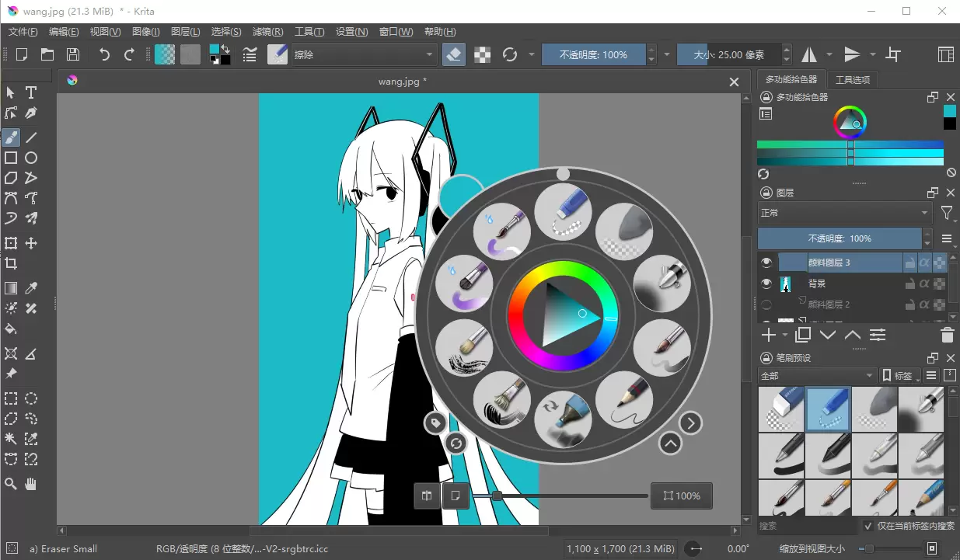Open the 设置(N) menu
Viewport: 960px width, 560px height.
[352, 32]
